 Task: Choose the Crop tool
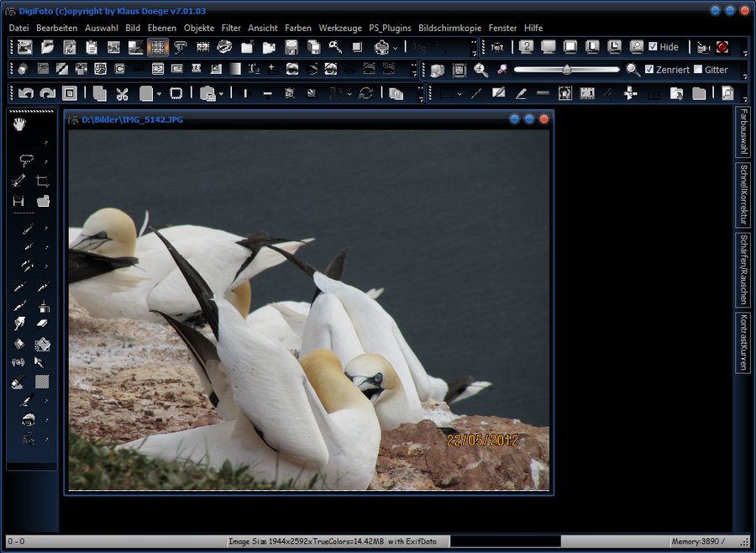[x=43, y=181]
